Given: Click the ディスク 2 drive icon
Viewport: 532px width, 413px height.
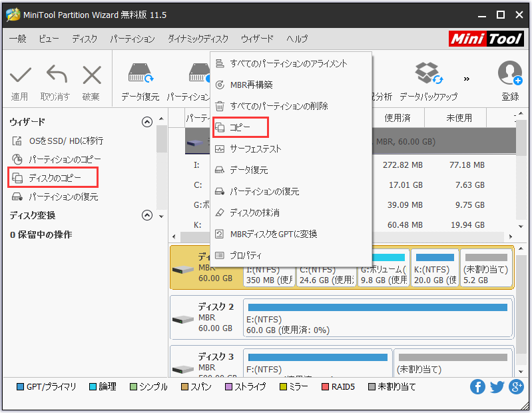Looking at the screenshot, I should pos(183,320).
